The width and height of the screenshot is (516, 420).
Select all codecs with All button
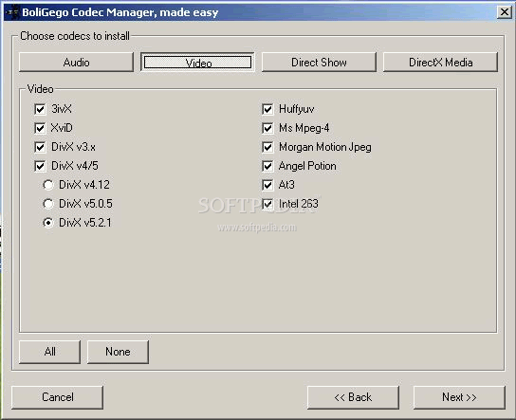pyautogui.click(x=49, y=352)
